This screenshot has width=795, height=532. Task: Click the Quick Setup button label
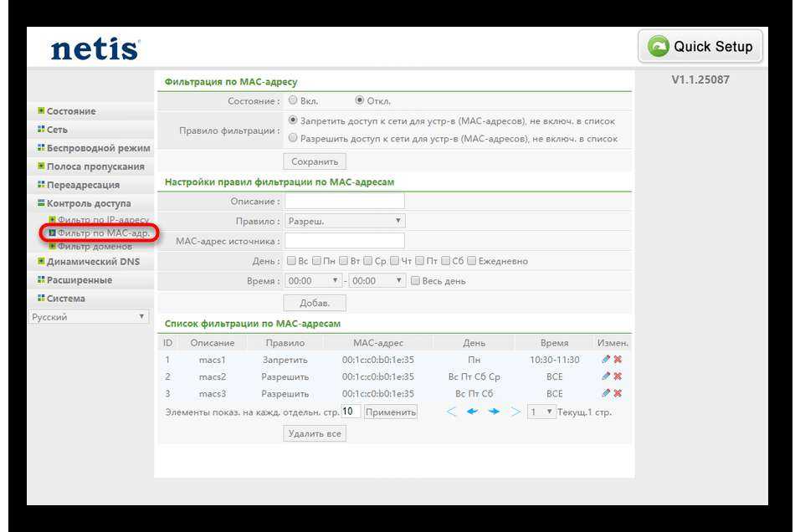[x=713, y=47]
